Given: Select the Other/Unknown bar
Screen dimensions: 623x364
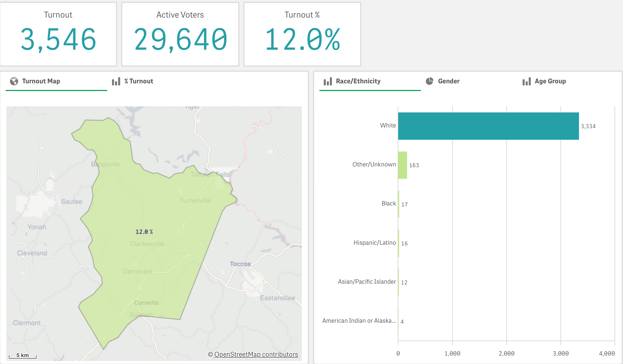Looking at the screenshot, I should click(403, 165).
